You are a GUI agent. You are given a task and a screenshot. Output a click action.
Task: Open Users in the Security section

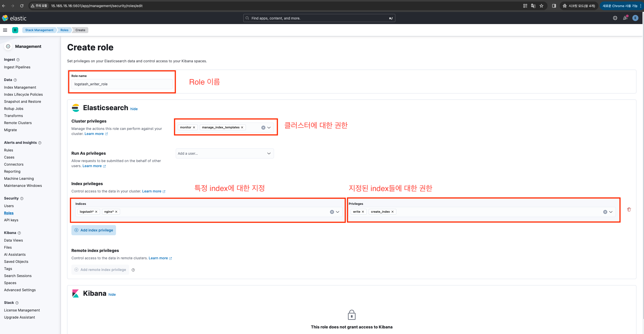pos(9,206)
